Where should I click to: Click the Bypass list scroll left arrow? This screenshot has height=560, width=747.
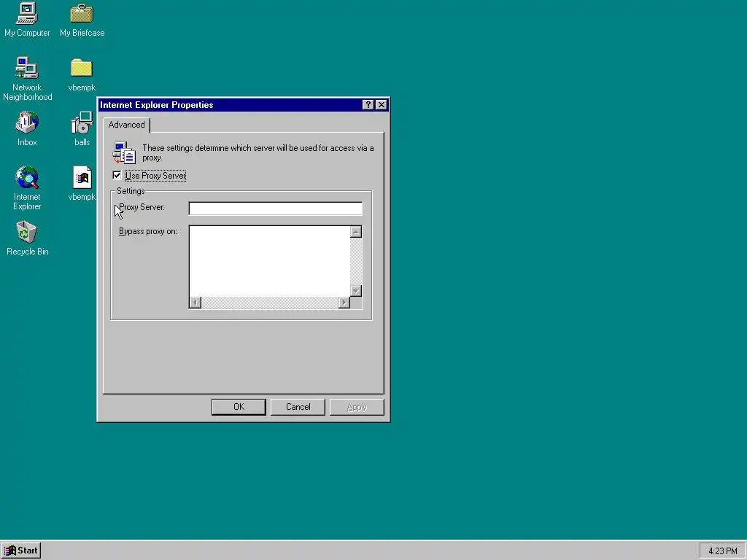(x=196, y=303)
